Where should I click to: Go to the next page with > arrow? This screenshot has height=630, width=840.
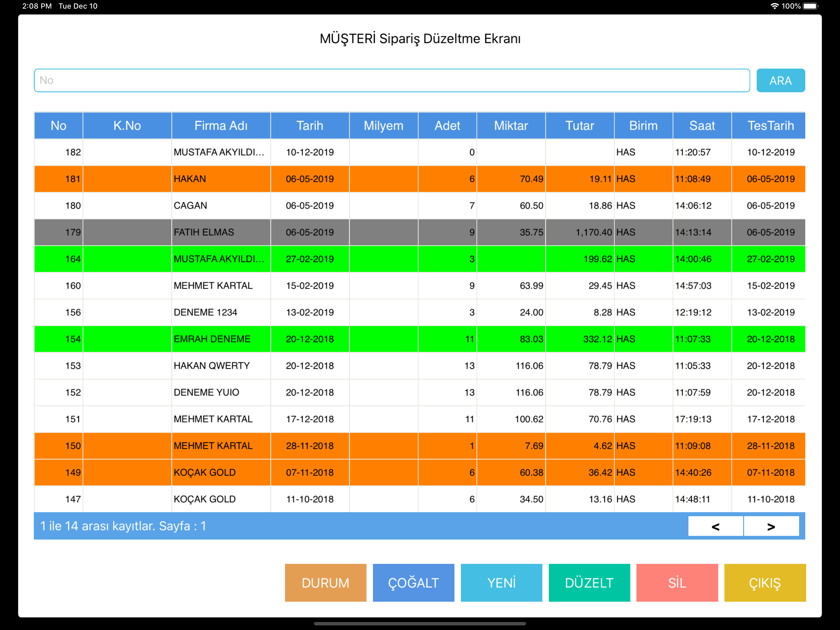[x=771, y=526]
